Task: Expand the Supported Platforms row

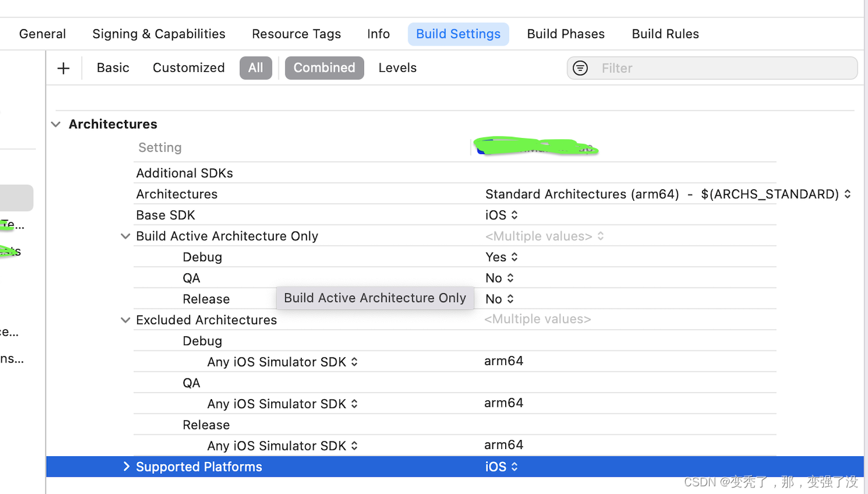Action: 126,467
